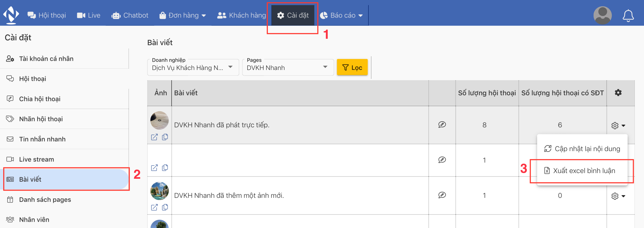
Task: Toggle comment visibility for livestream post
Action: pyautogui.click(x=442, y=125)
